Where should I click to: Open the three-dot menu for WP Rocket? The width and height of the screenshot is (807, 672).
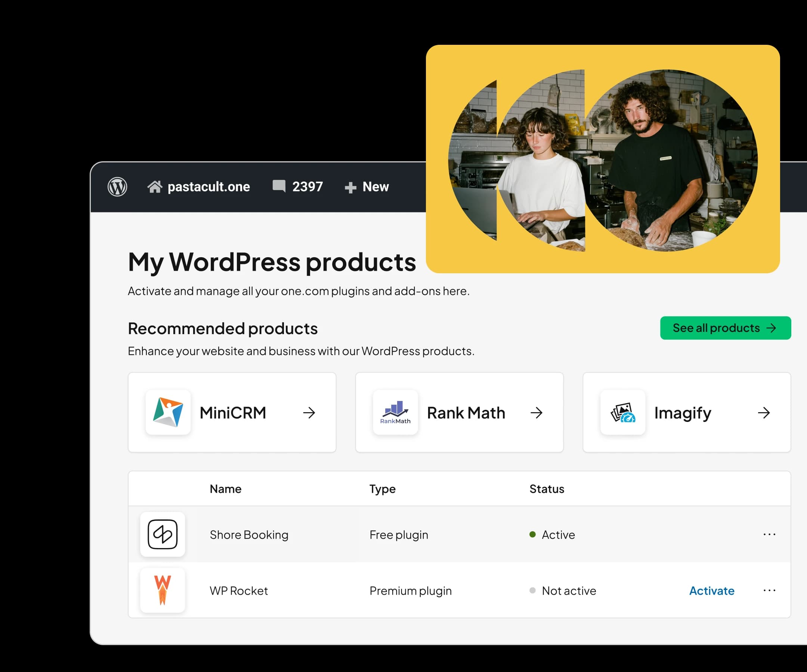coord(769,591)
